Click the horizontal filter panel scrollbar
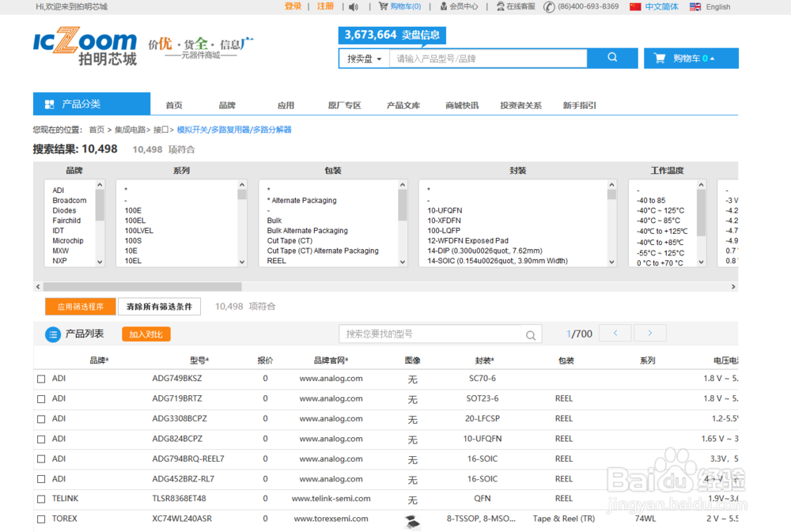This screenshot has height=532, width=791. click(x=142, y=286)
